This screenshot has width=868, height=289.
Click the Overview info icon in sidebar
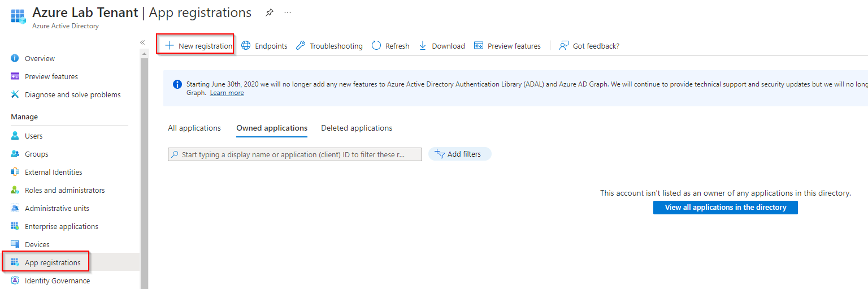(15, 58)
